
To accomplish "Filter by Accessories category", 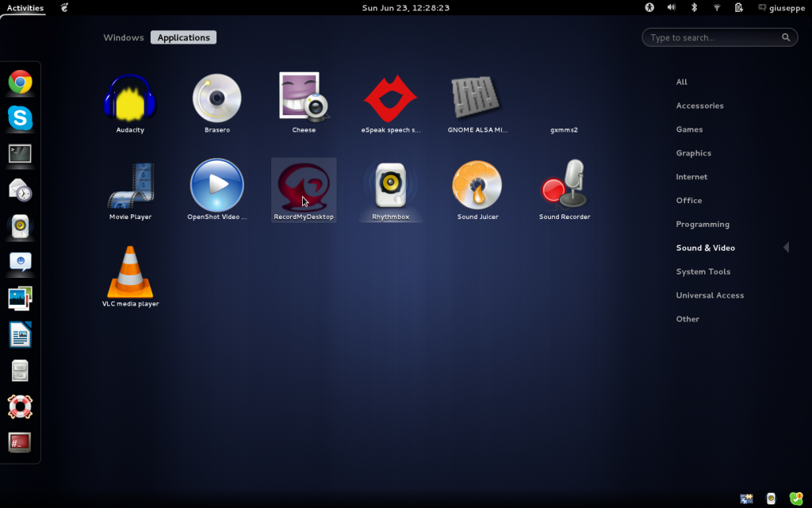I will [699, 106].
